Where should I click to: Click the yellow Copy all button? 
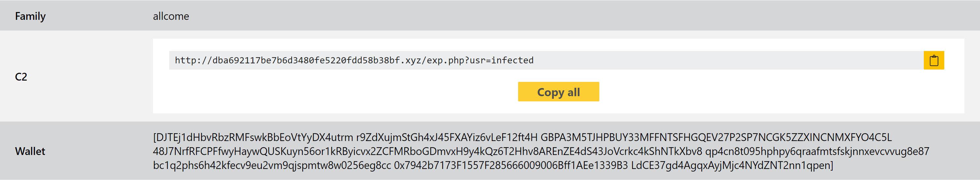point(558,92)
